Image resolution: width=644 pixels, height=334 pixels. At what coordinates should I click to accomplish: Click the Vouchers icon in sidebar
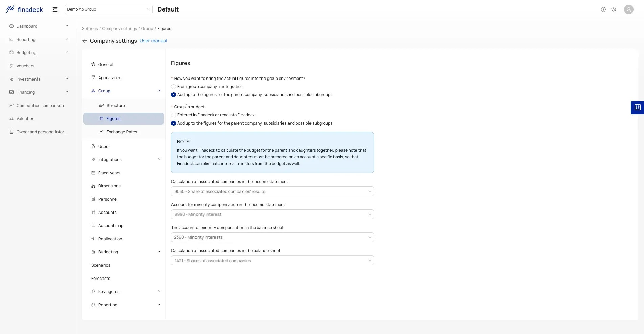11,66
